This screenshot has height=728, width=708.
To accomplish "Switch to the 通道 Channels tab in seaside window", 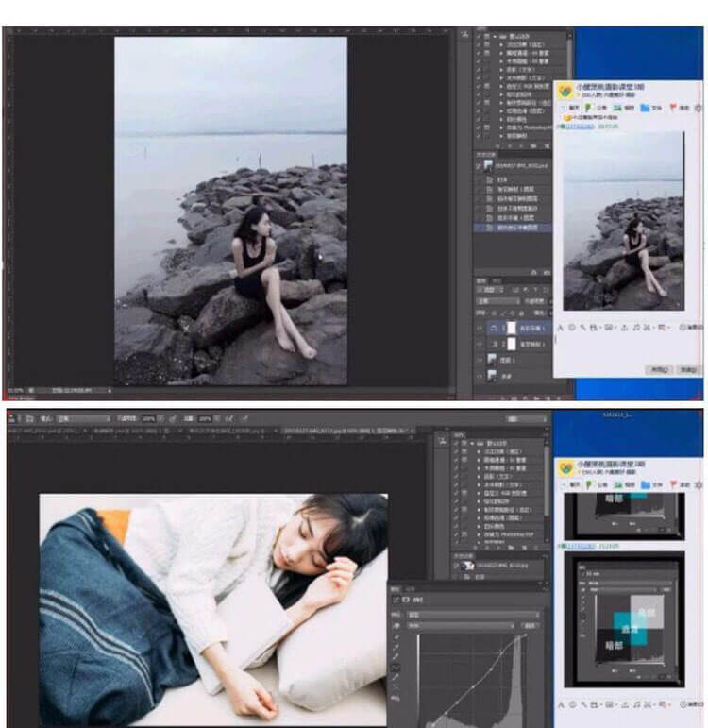I will pos(497,281).
